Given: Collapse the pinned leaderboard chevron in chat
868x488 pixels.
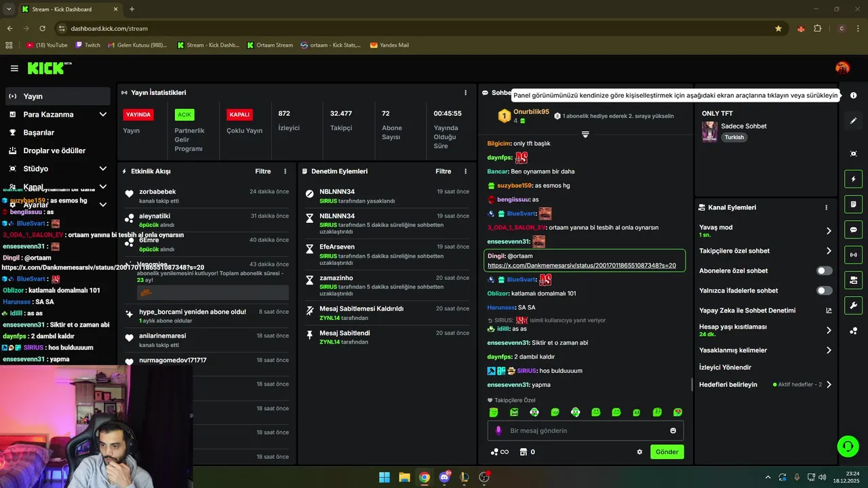Looking at the screenshot, I should 585,134.
